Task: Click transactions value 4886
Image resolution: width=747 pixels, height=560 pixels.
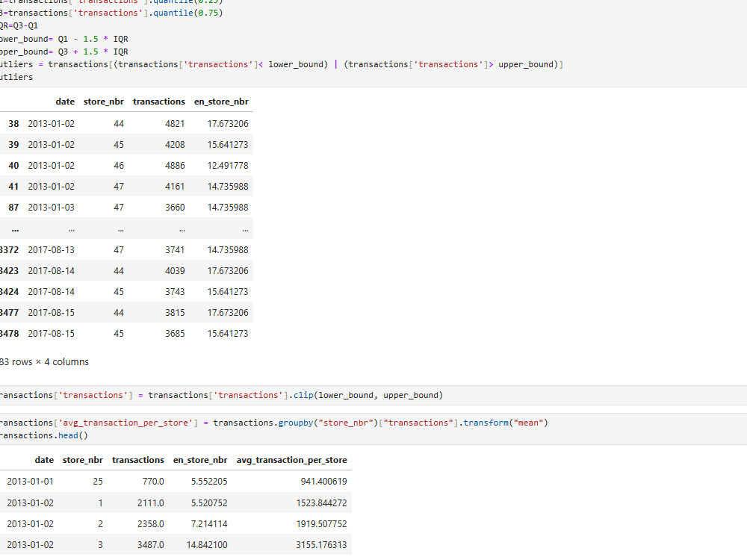Action: click(x=175, y=166)
